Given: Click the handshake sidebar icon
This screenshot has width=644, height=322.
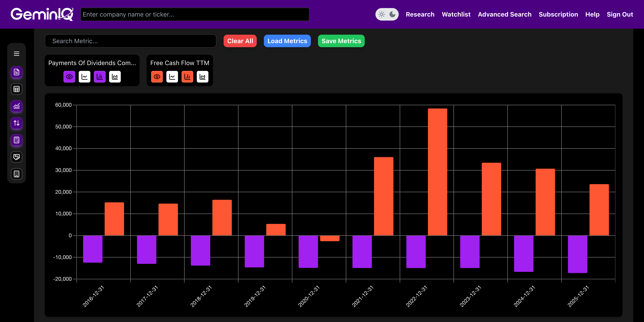Looking at the screenshot, I should tap(17, 157).
